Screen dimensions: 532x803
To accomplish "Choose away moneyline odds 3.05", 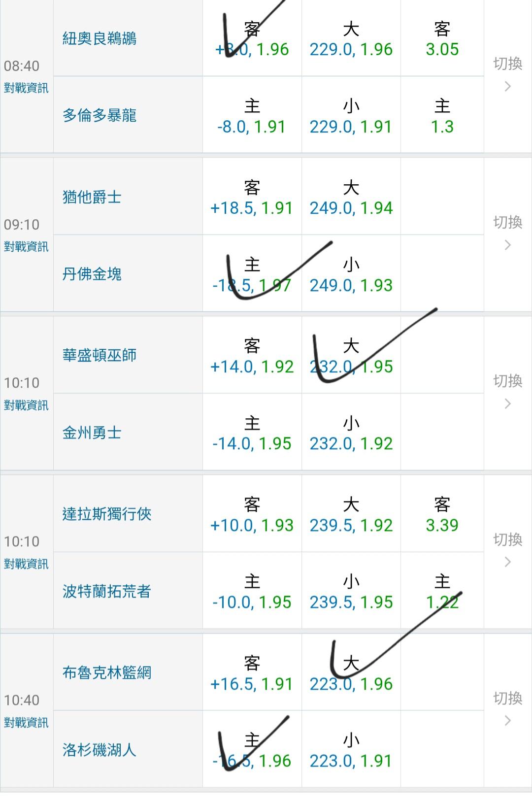I will [x=442, y=39].
